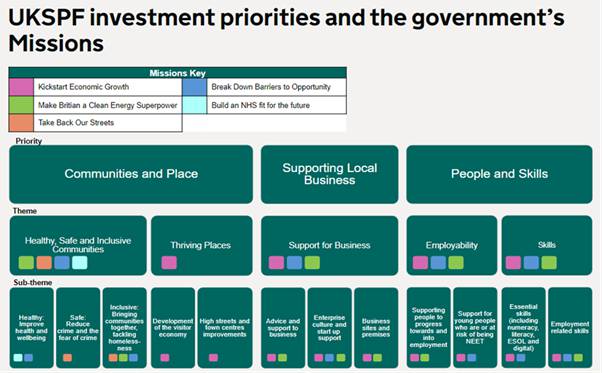
Task: Click the pink swatch in 'Development of the visitor economy'
Action: (165, 358)
